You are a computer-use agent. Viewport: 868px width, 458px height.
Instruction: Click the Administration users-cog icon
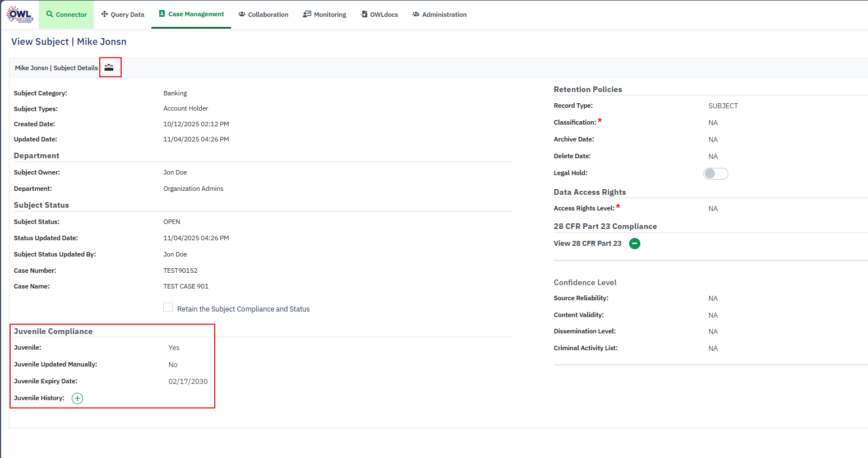416,14
